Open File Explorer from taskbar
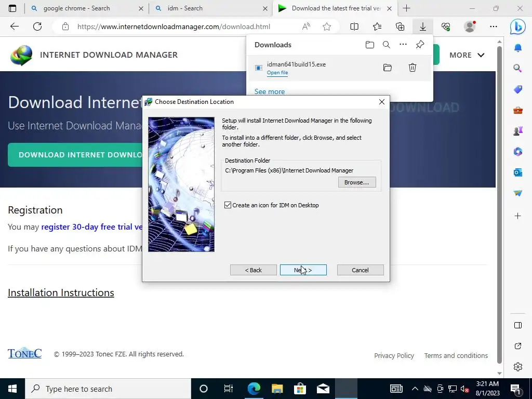 click(x=277, y=389)
